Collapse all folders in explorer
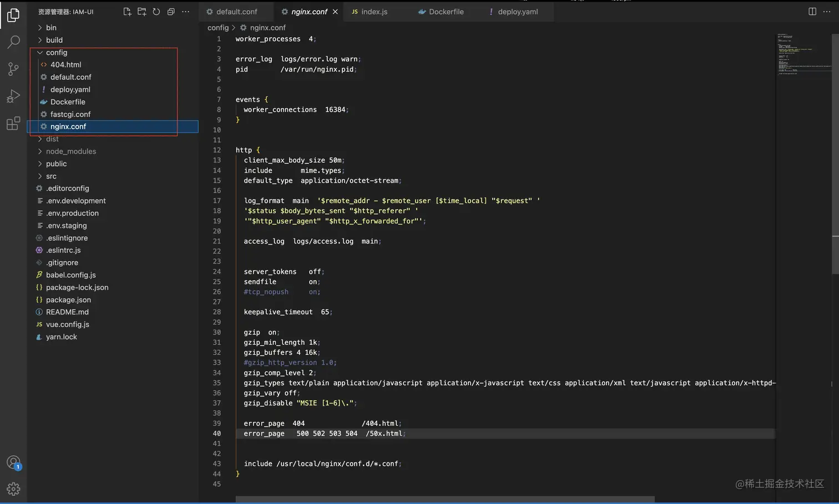This screenshot has height=504, width=839. 171,12
